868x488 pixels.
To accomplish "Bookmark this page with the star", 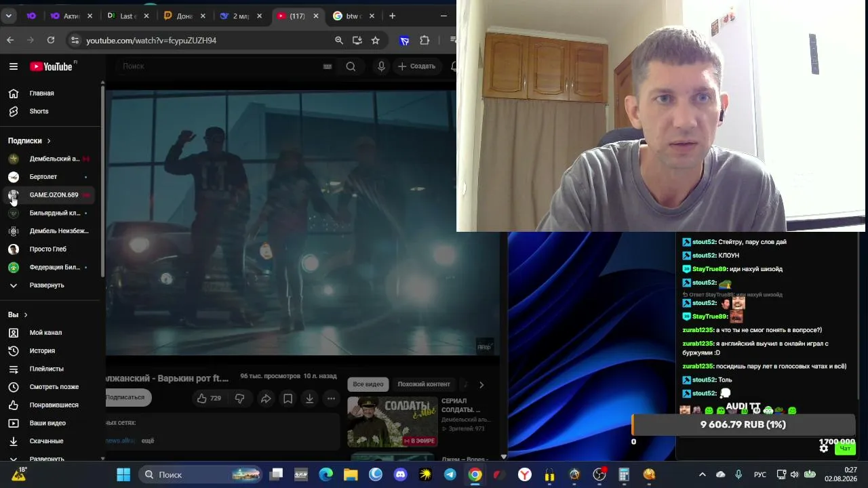I will click(376, 41).
